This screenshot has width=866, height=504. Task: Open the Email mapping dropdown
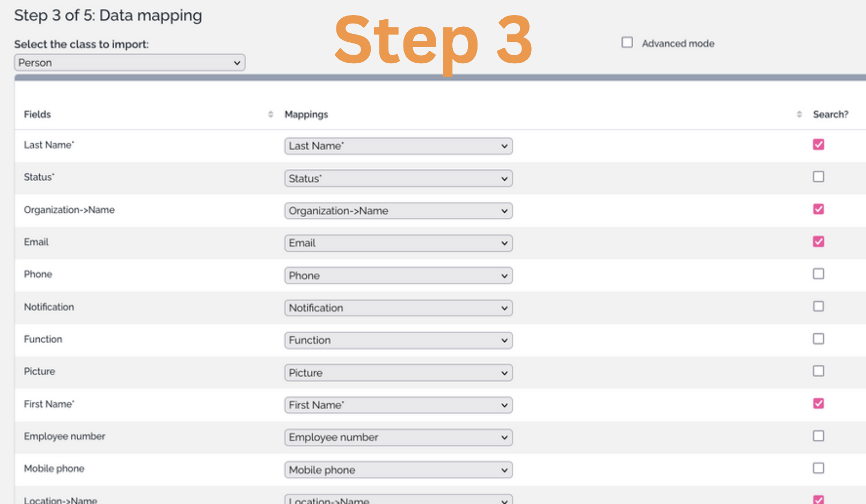[398, 243]
